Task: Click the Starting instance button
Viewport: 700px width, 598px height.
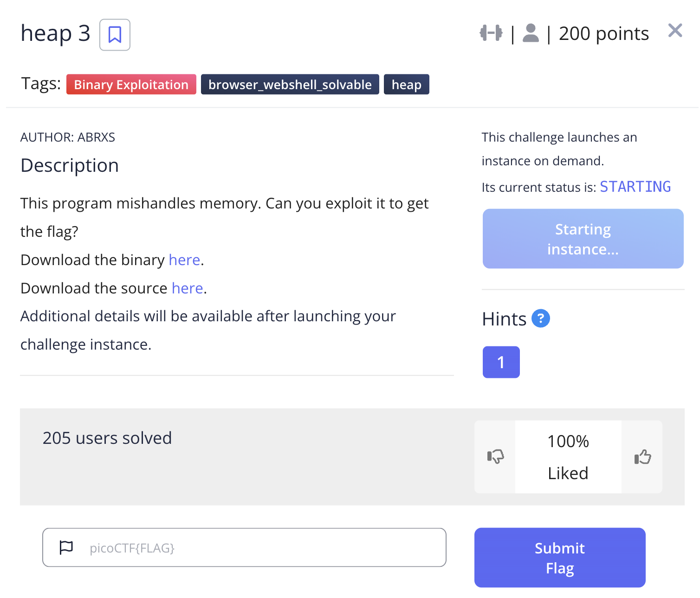Action: click(583, 239)
